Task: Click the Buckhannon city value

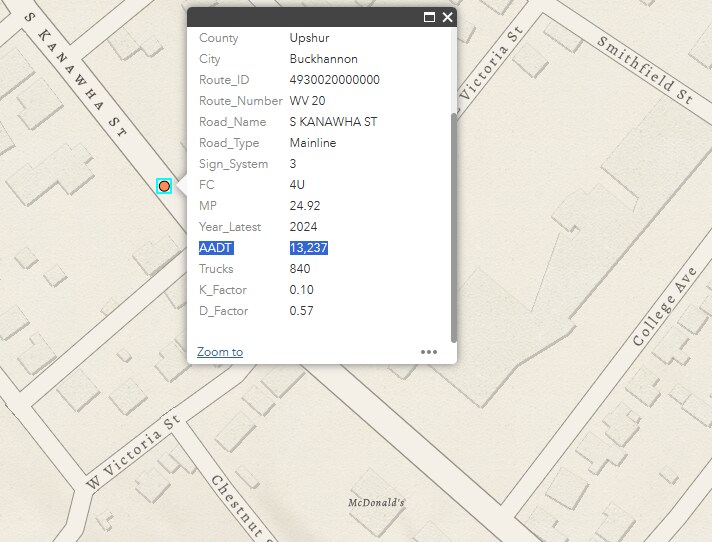Action: pos(323,59)
